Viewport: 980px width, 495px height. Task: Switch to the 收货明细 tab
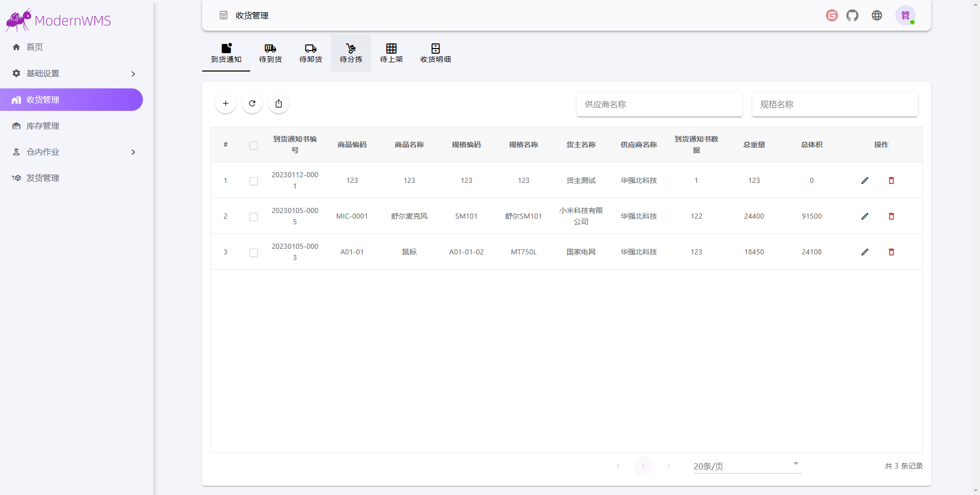click(x=435, y=53)
